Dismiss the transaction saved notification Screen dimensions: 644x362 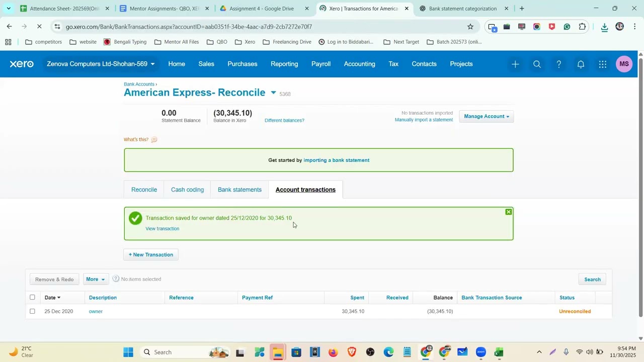point(508,212)
